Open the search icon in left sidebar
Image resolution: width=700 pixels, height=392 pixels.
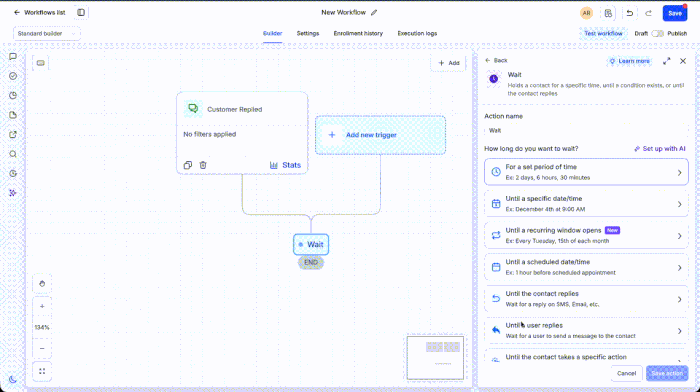tap(13, 154)
